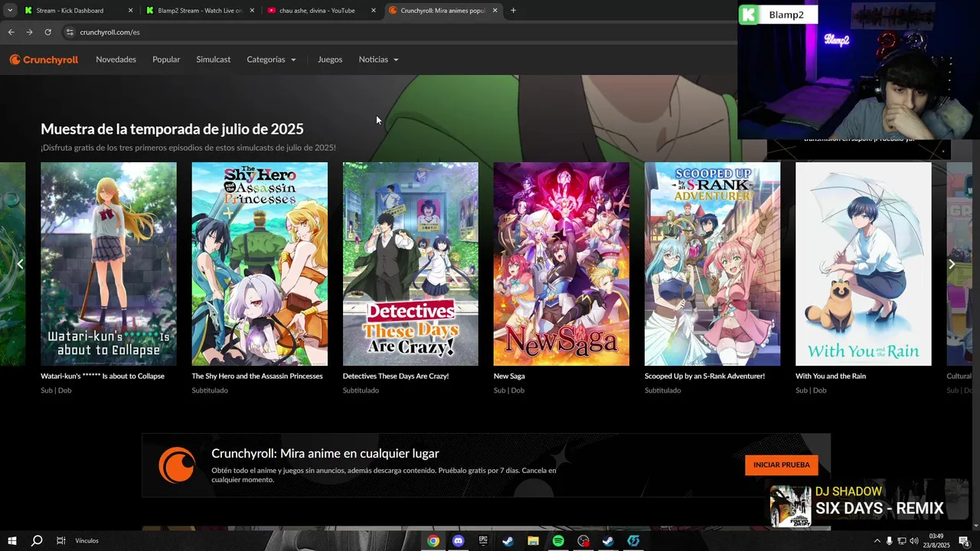Click the Subtitulado label under Detectives These Days Are Crazy!

click(361, 390)
